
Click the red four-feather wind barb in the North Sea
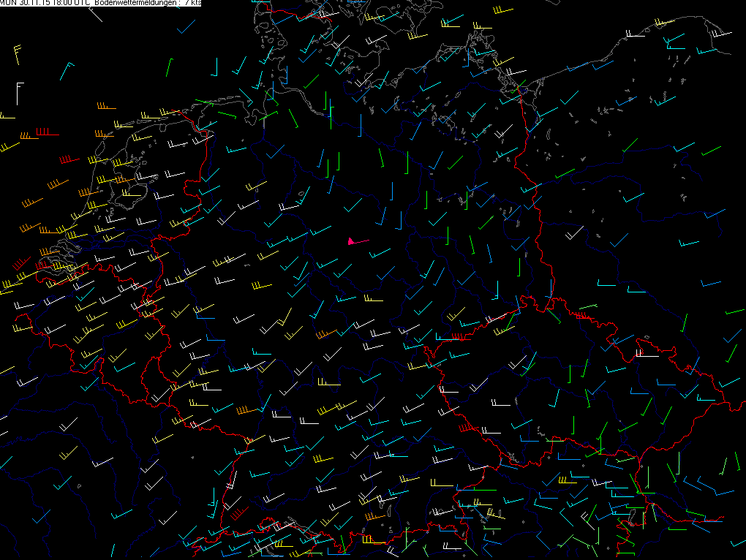coord(46,133)
